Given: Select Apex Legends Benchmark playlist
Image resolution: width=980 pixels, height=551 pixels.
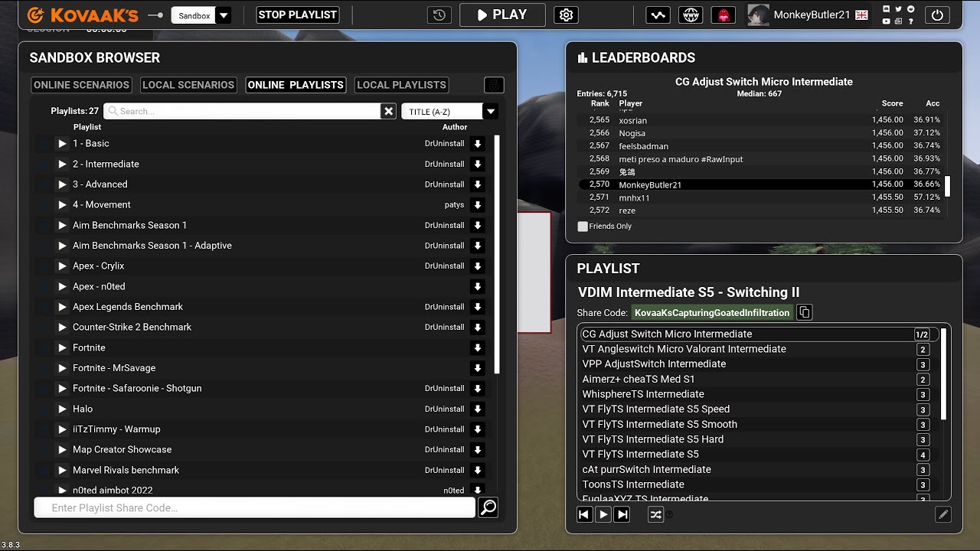Looking at the screenshot, I should click(128, 307).
